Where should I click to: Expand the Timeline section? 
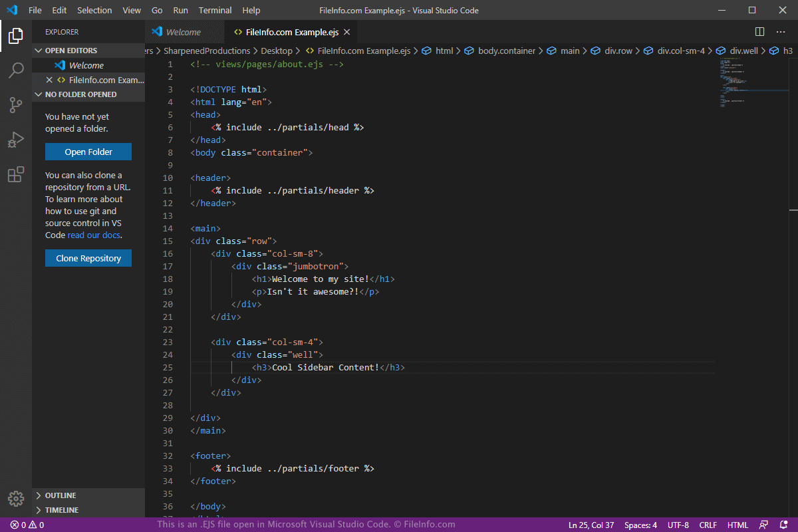(x=61, y=510)
